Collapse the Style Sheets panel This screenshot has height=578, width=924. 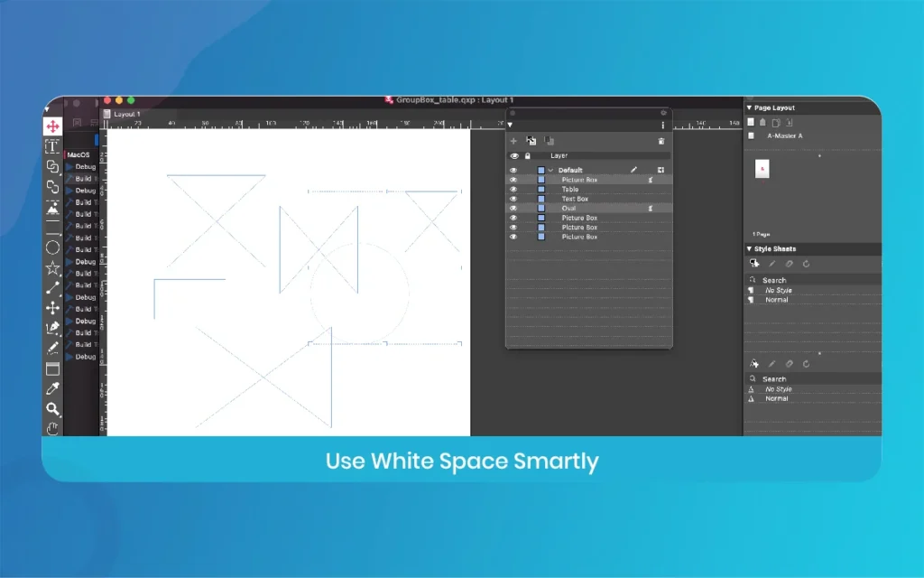(x=750, y=249)
